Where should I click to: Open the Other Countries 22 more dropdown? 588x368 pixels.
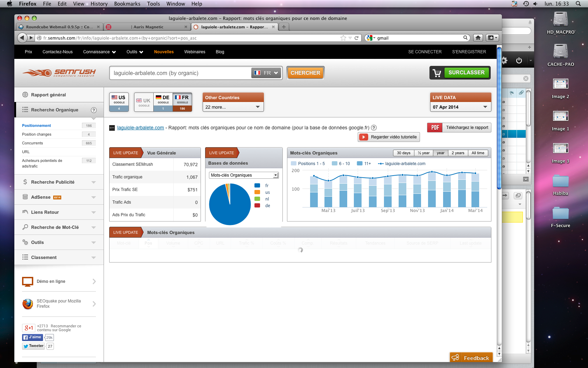coord(233,107)
